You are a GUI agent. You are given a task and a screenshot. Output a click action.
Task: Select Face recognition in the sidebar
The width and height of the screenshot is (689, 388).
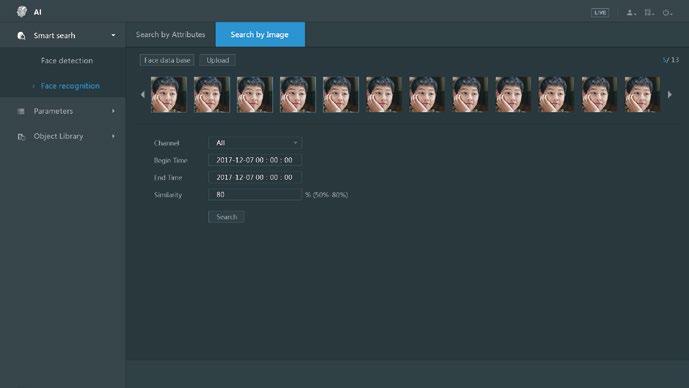click(70, 86)
